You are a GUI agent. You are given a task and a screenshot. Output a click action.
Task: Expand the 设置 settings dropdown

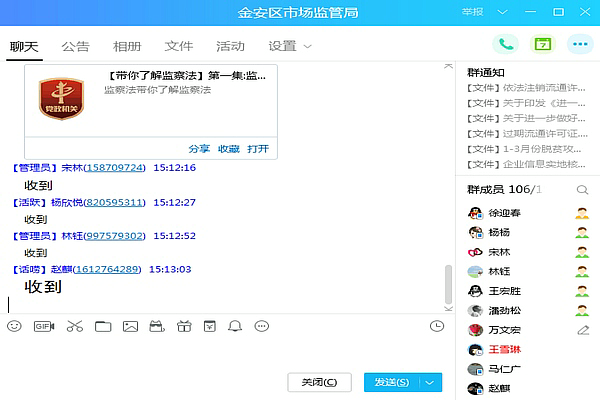307,46
